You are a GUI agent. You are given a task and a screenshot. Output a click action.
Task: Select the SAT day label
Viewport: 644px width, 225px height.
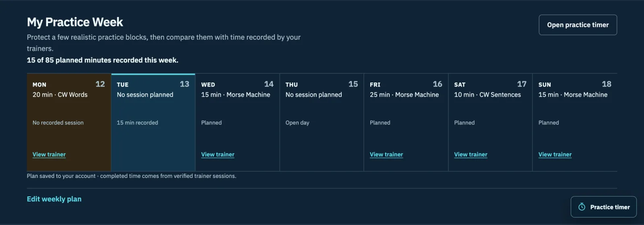click(460, 85)
